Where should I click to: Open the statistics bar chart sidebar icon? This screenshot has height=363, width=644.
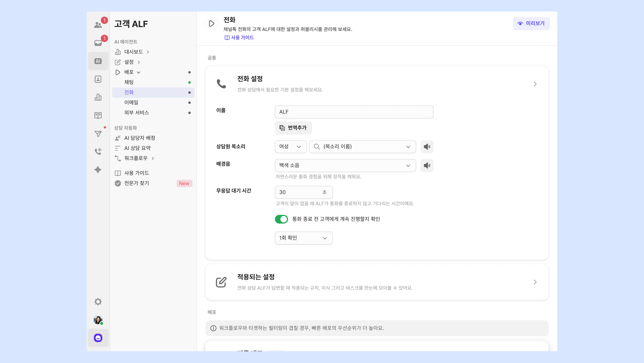[98, 97]
